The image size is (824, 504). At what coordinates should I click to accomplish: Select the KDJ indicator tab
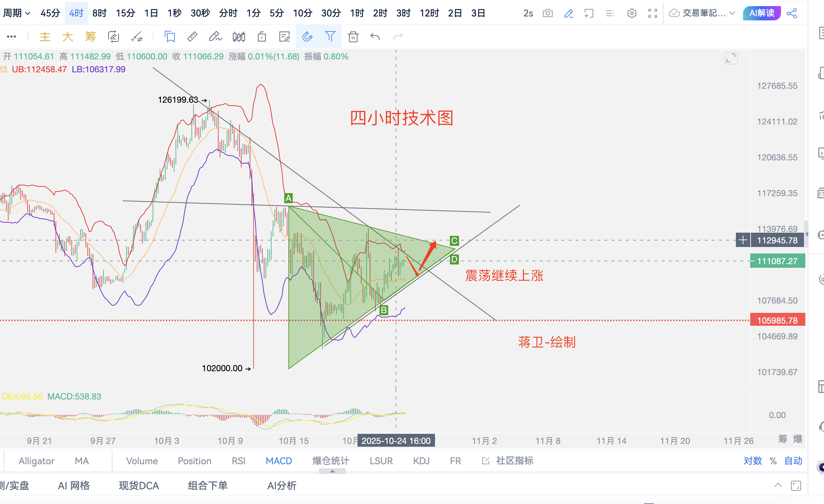tap(421, 461)
